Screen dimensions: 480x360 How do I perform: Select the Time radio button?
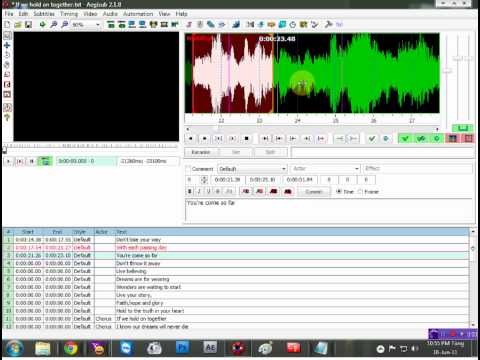[x=339, y=191]
